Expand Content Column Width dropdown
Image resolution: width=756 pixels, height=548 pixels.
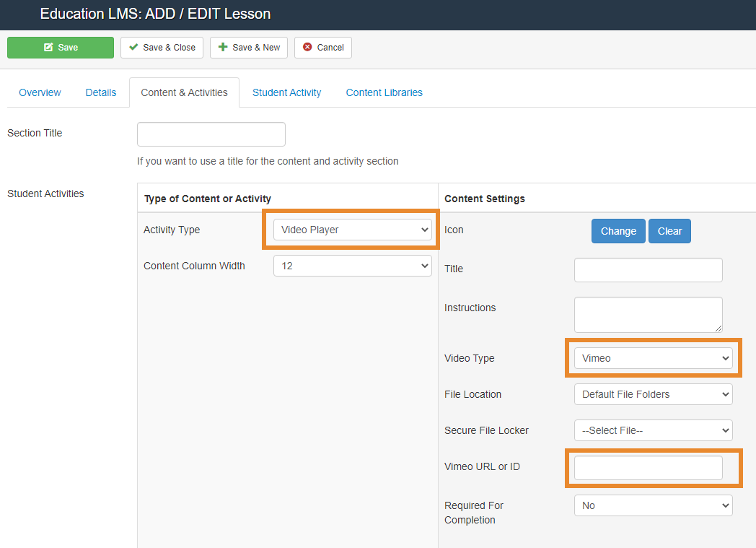pyautogui.click(x=352, y=266)
